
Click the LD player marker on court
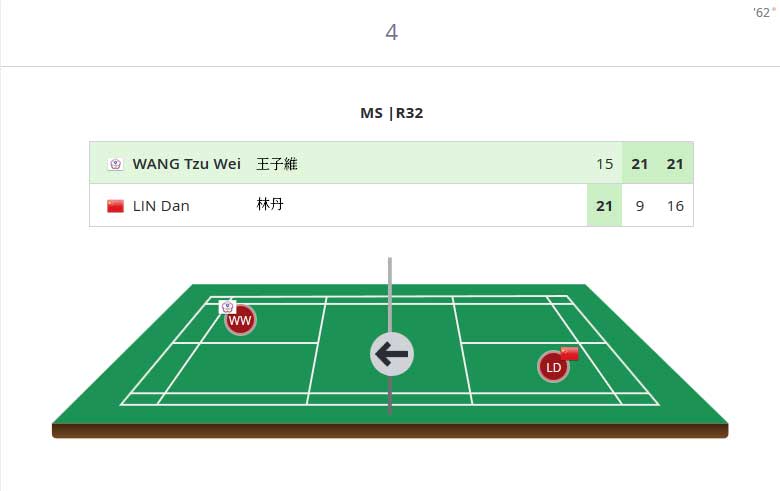[553, 367]
